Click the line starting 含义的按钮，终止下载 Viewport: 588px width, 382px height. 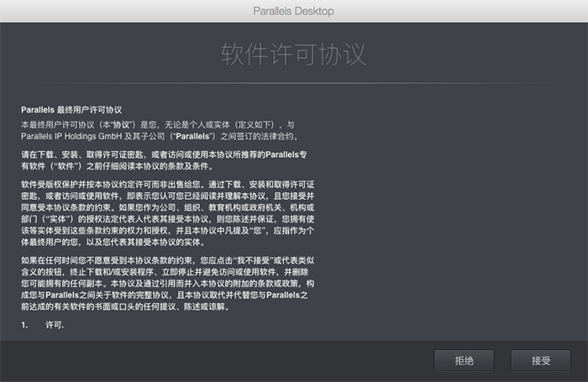[165, 272]
